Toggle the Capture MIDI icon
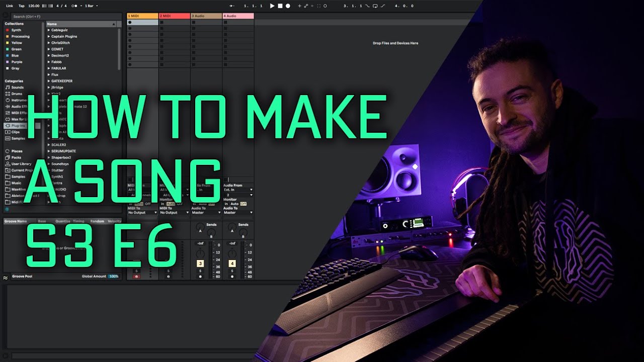 click(x=318, y=6)
